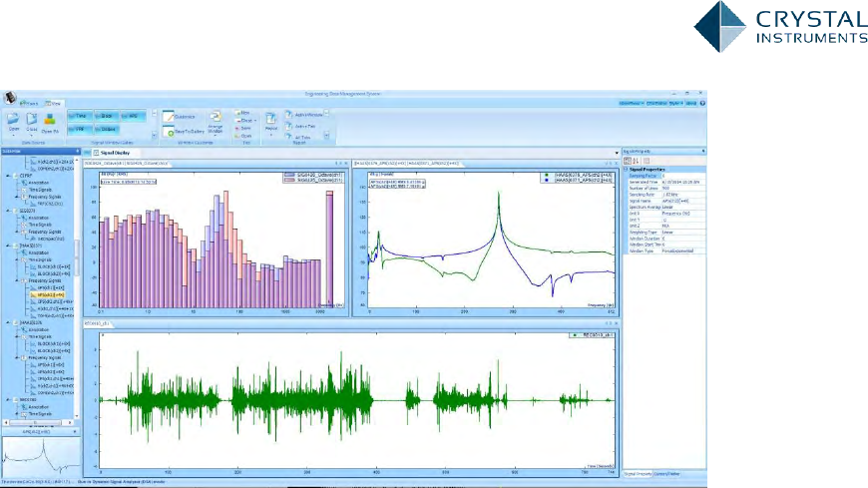The width and height of the screenshot is (868, 488).
Task: Click the APS preview thumbnail at bottom left
Action: pyautogui.click(x=41, y=457)
